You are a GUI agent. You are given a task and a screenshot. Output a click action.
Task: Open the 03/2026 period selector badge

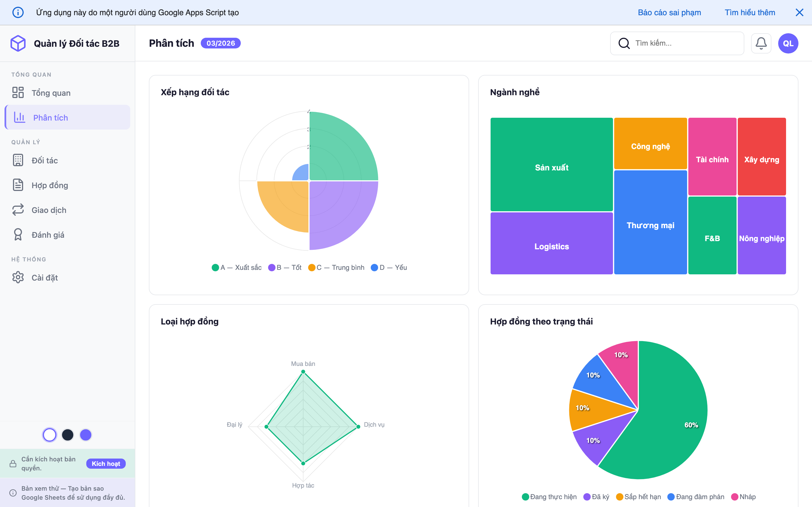(x=220, y=43)
